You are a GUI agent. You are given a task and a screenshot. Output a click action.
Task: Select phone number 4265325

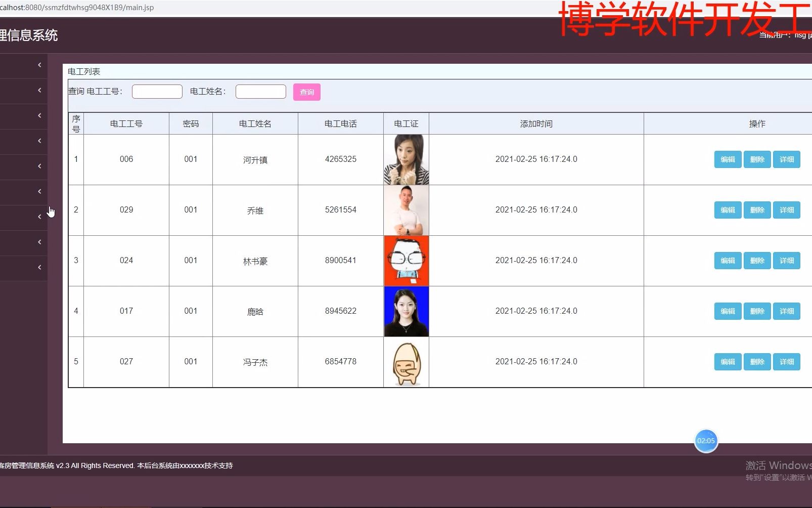coord(341,159)
